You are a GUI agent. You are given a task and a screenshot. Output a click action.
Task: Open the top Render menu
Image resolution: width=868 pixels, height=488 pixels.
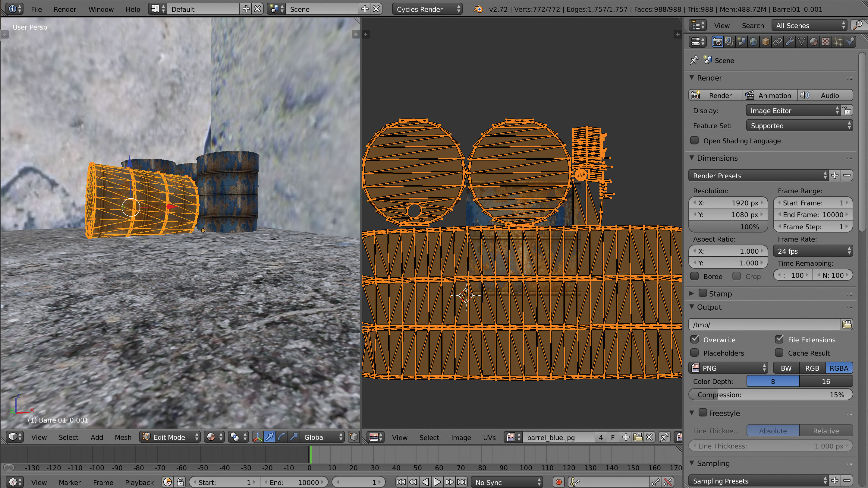click(x=65, y=9)
